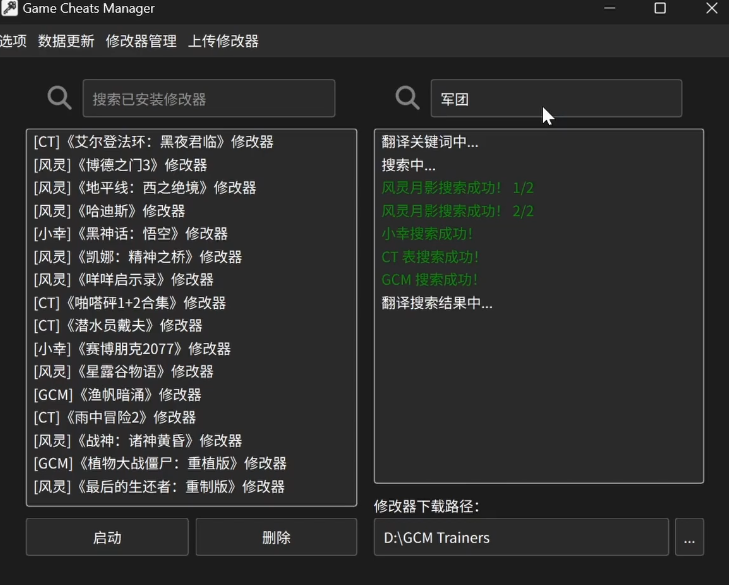Close the Game Cheats Manager window
The height and width of the screenshot is (585, 729).
point(712,8)
